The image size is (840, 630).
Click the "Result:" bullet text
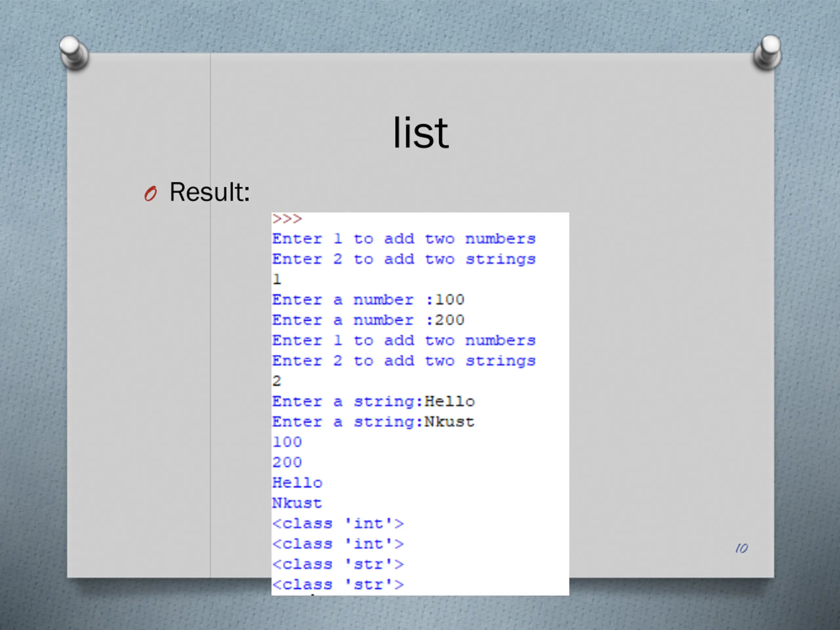pos(210,192)
